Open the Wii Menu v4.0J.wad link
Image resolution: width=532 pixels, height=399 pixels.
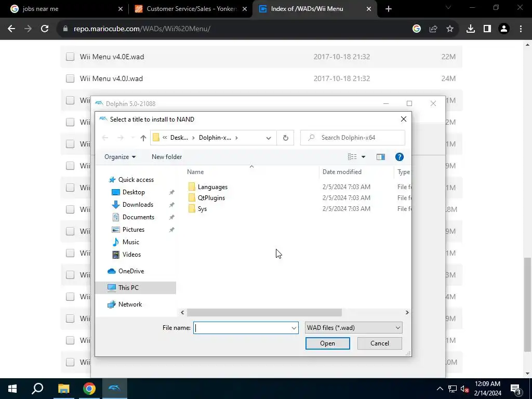coord(111,78)
